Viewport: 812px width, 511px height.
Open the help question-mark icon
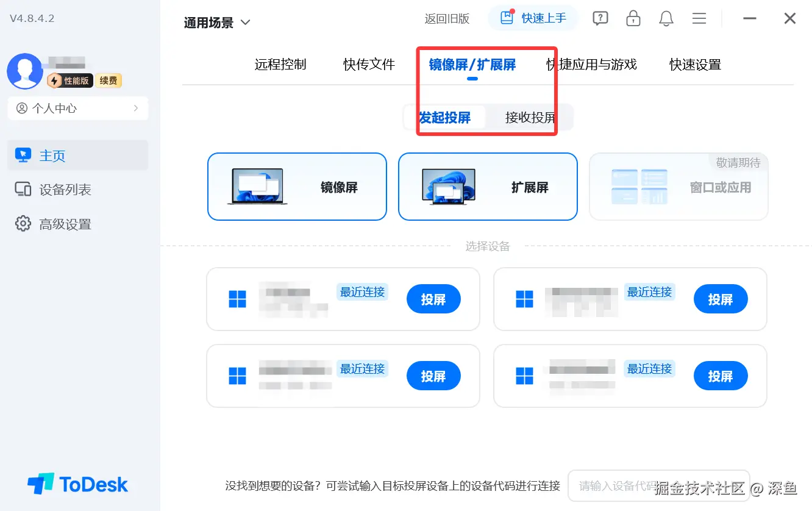(x=600, y=19)
